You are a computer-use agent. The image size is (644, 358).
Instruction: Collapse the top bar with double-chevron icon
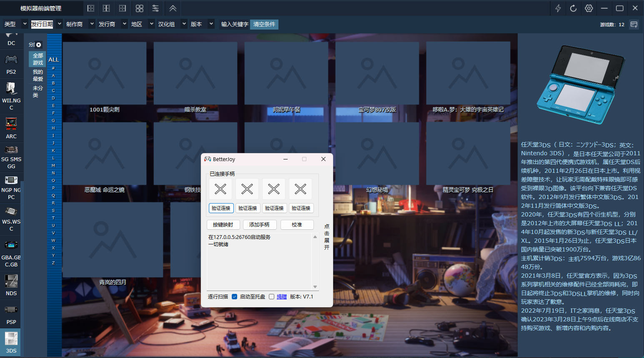tap(173, 8)
